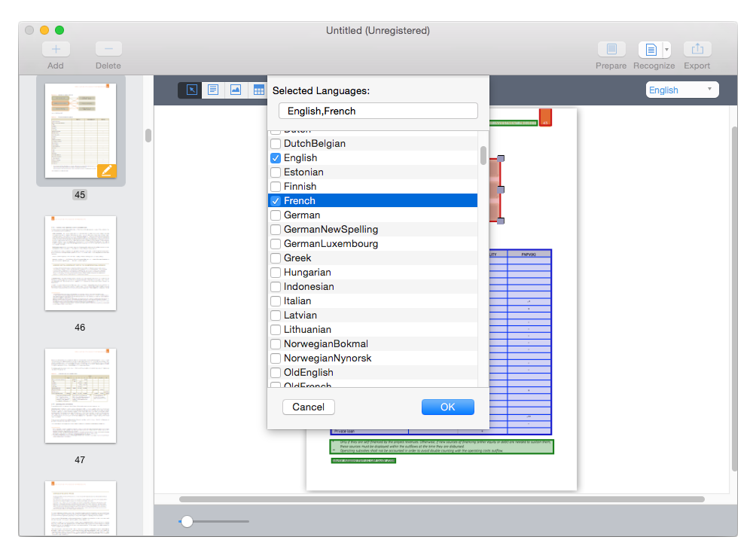Select the Lithuanian language checkbox
Screen dimensions: 756x552
[x=276, y=330]
